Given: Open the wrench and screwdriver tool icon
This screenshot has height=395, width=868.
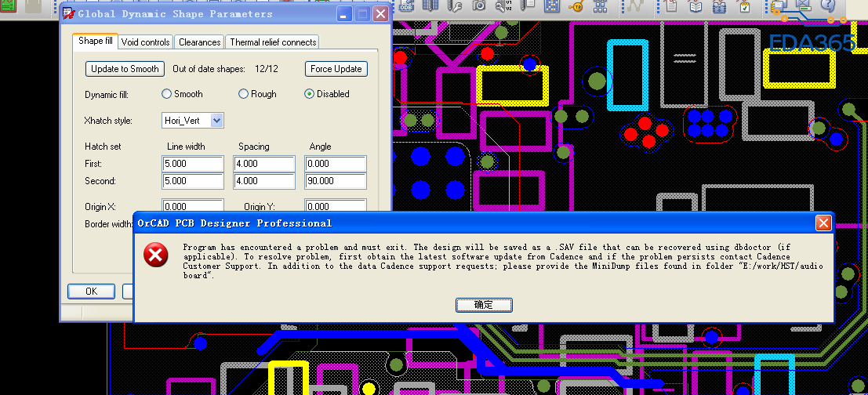Looking at the screenshot, I should (x=455, y=5).
